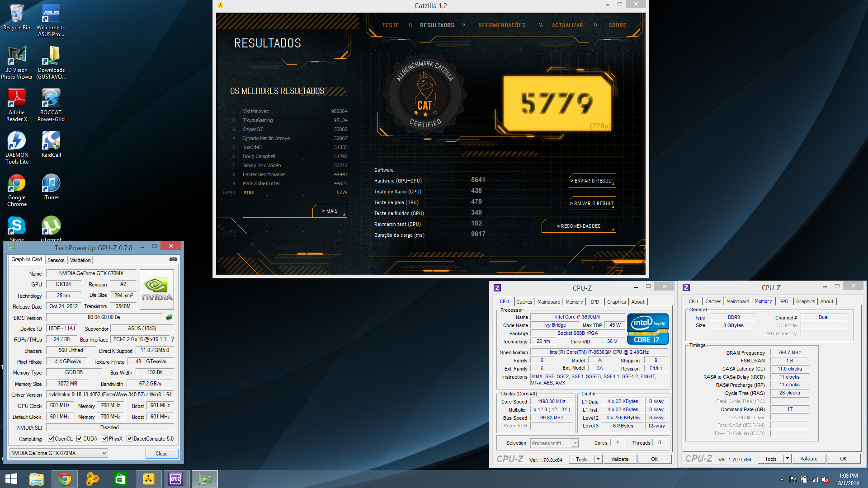Screen dimensions: 868x488
Task: Open Mainboard tab in left CPU-Z
Action: click(x=549, y=302)
